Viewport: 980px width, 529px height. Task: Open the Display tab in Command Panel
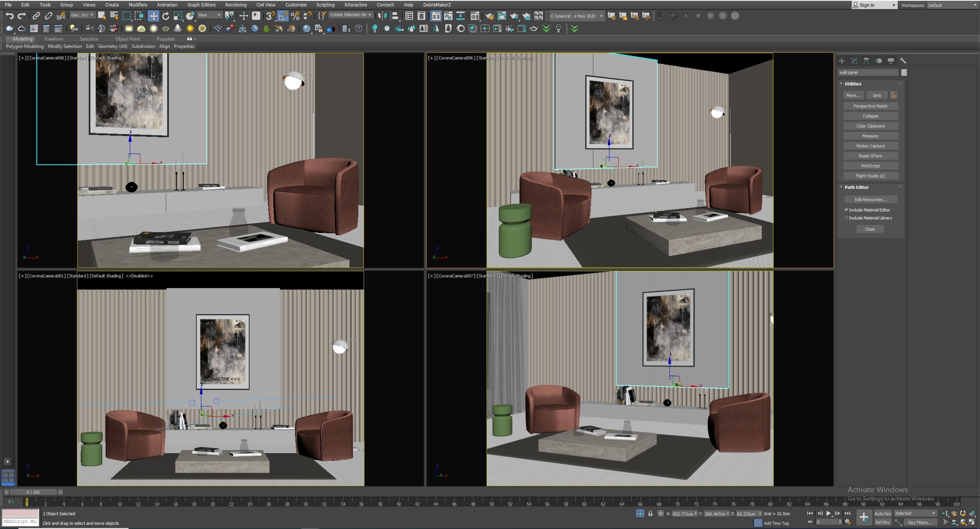point(891,61)
